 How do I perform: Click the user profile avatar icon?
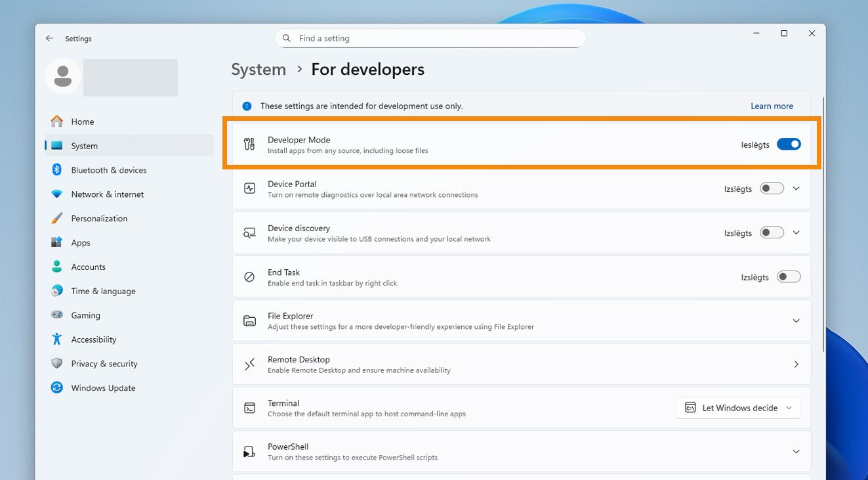pos(63,76)
